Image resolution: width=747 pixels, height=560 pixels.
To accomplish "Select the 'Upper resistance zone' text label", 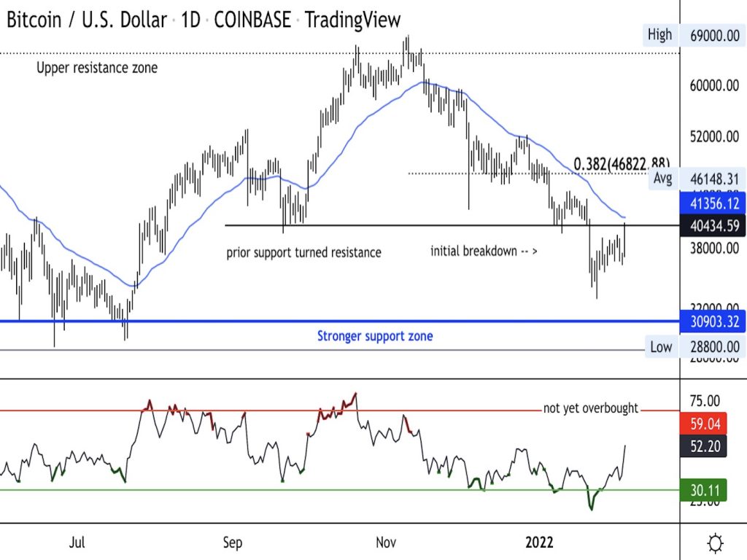I will point(97,69).
